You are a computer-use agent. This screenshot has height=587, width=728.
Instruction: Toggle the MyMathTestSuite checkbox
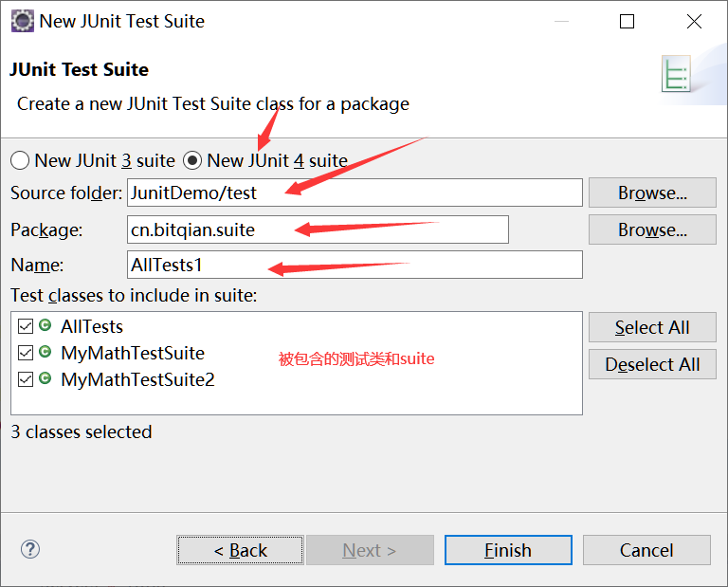[26, 353]
